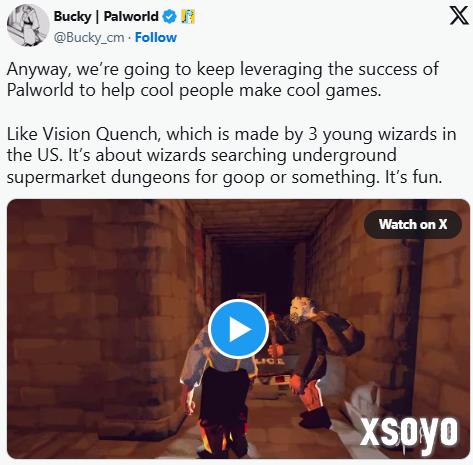Click the blue play button on video
This screenshot has width=473, height=465.
[238, 329]
